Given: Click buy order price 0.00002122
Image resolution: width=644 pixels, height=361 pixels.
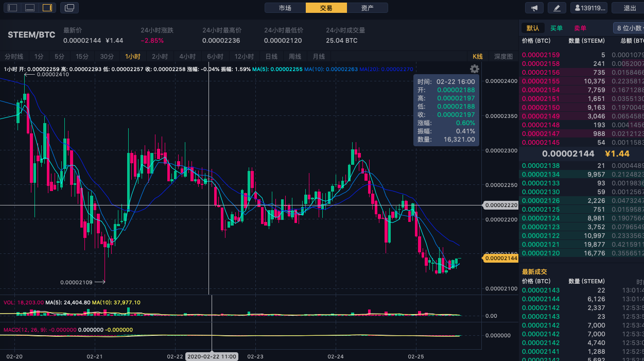Looking at the screenshot, I should pos(541,235).
